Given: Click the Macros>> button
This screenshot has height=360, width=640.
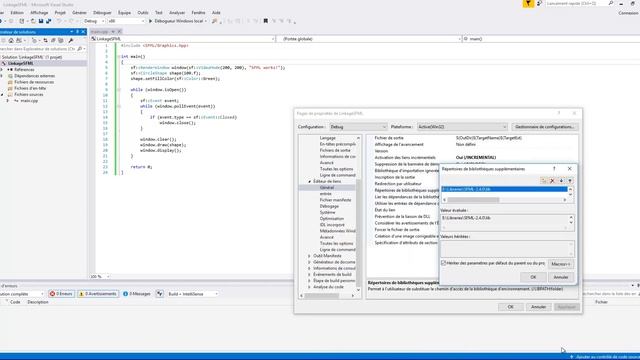Looking at the screenshot, I should click(x=561, y=264).
